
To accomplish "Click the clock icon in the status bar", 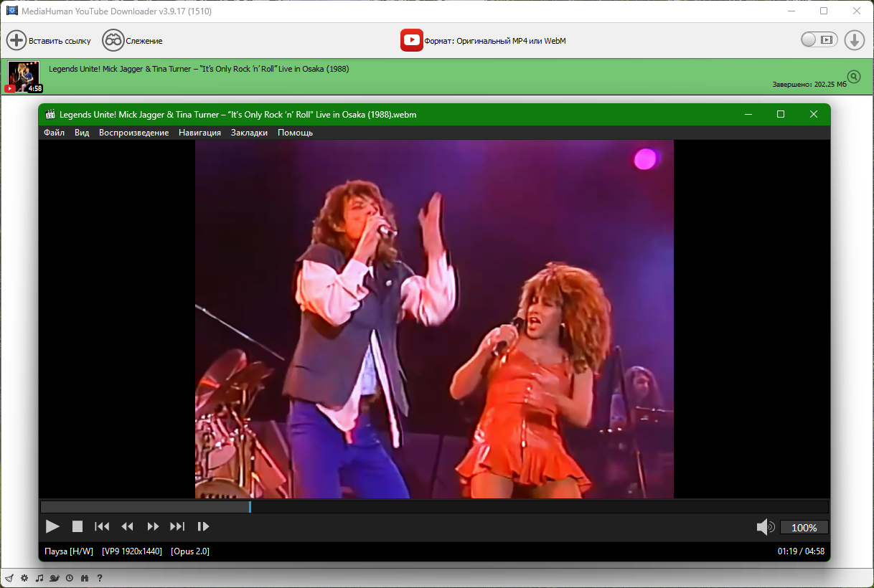I will point(70,578).
